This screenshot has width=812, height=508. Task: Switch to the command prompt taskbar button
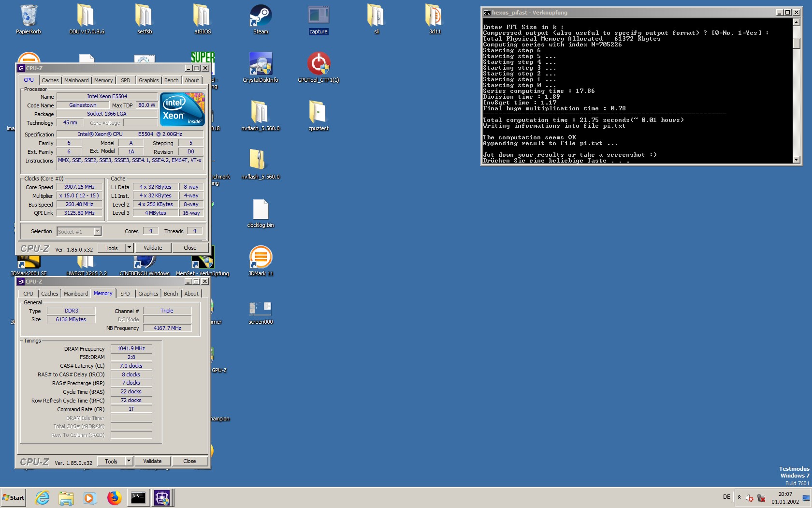tap(138, 497)
